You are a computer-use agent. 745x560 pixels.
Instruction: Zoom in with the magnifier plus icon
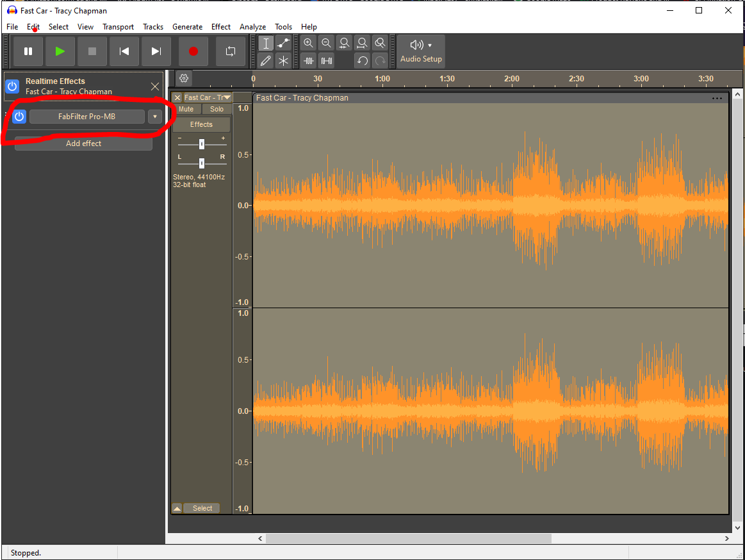pyautogui.click(x=308, y=44)
